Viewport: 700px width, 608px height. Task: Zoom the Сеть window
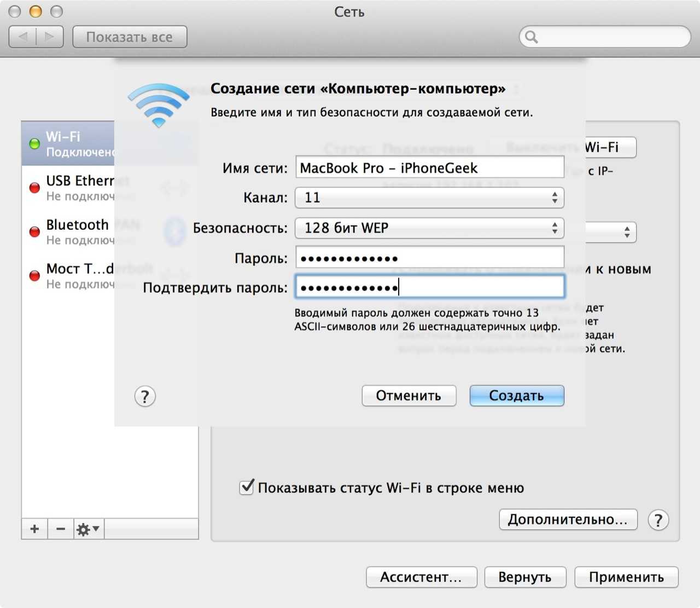pos(56,11)
